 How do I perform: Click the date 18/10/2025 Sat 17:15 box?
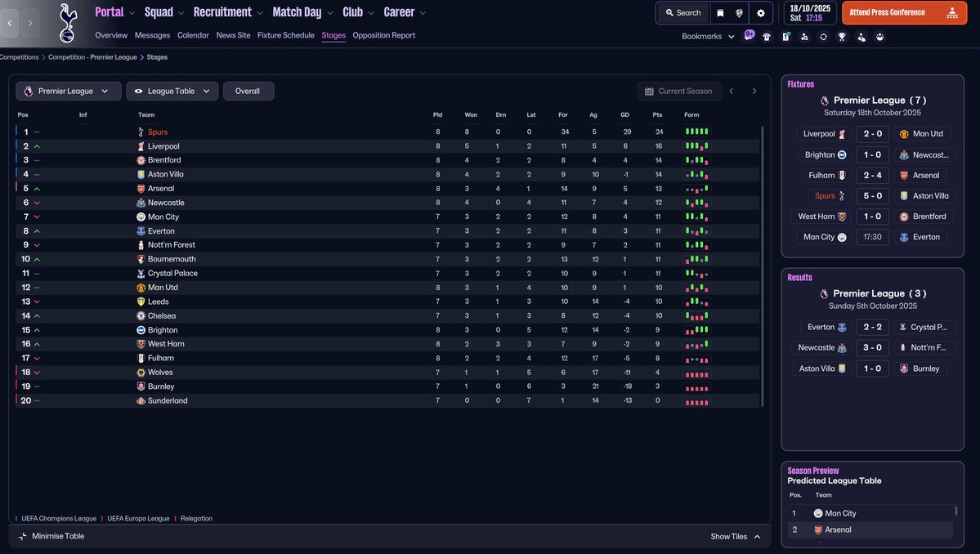click(810, 12)
